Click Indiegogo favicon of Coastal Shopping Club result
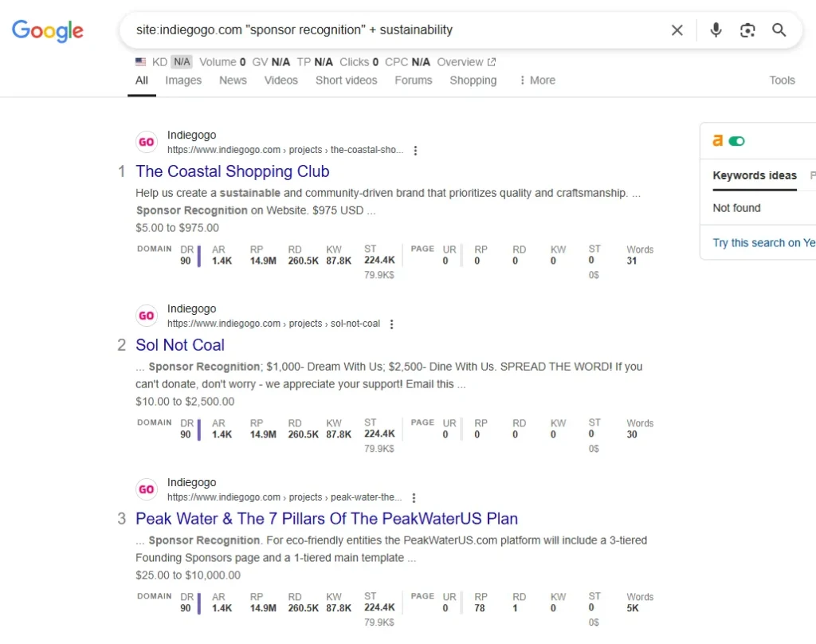 (x=147, y=142)
